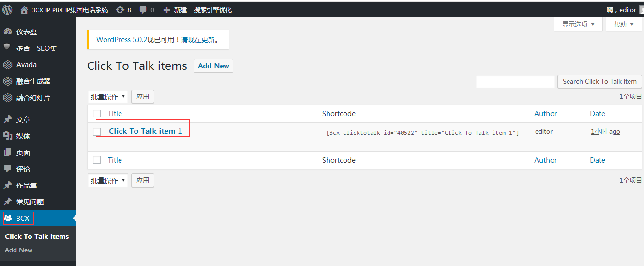Click the Shortcode column header
This screenshot has width=644, height=266.
click(x=339, y=113)
